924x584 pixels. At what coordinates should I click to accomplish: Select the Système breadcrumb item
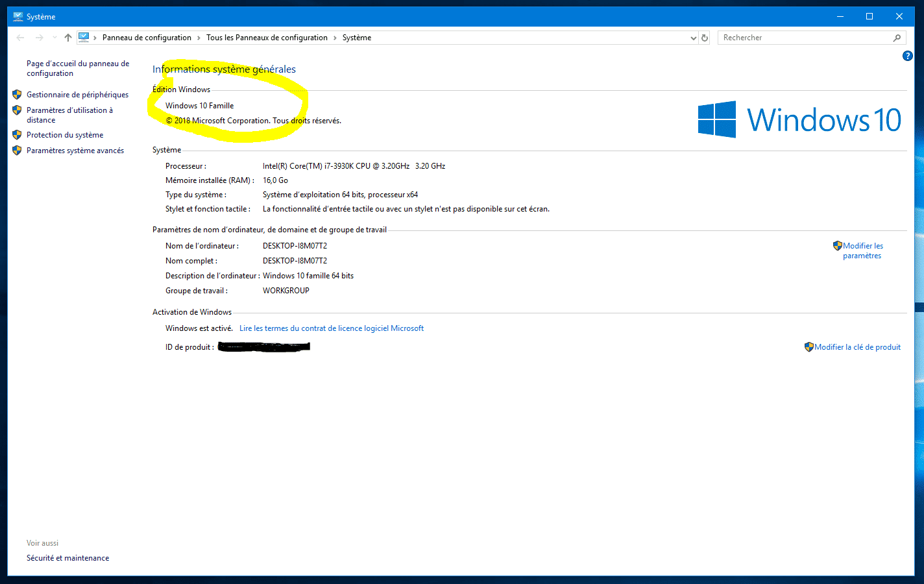click(x=357, y=38)
